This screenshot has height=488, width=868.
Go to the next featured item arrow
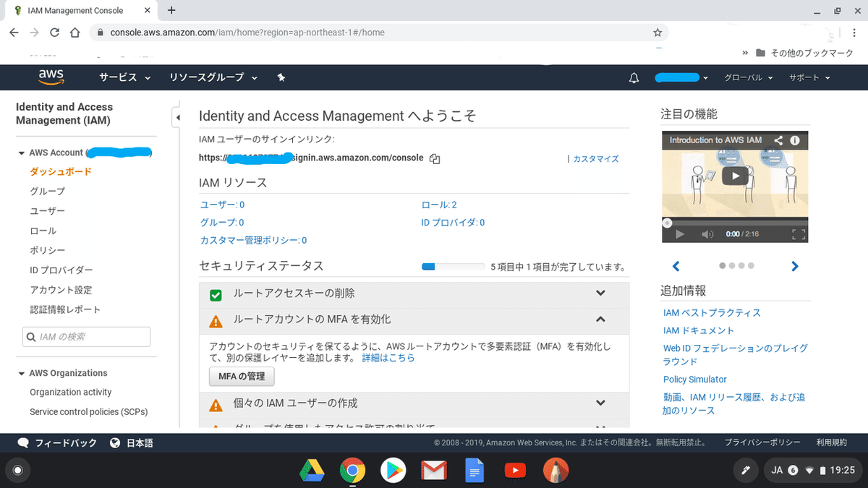(795, 266)
